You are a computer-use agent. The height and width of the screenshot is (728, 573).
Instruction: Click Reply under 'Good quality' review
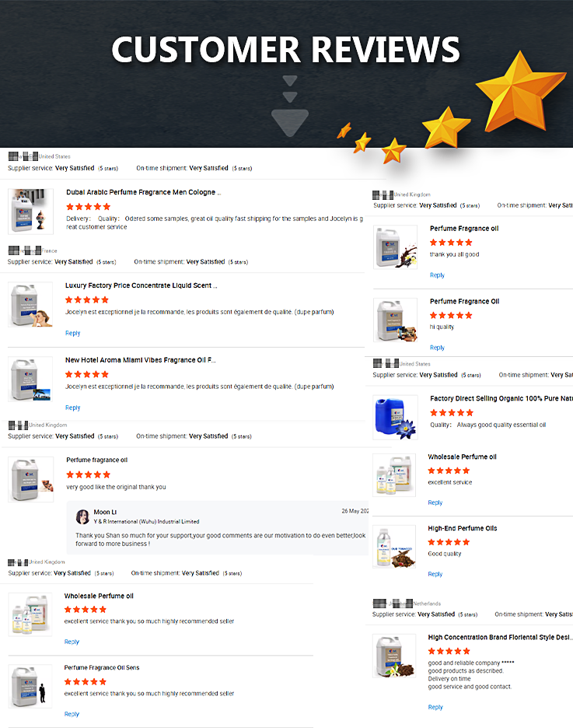(x=435, y=574)
